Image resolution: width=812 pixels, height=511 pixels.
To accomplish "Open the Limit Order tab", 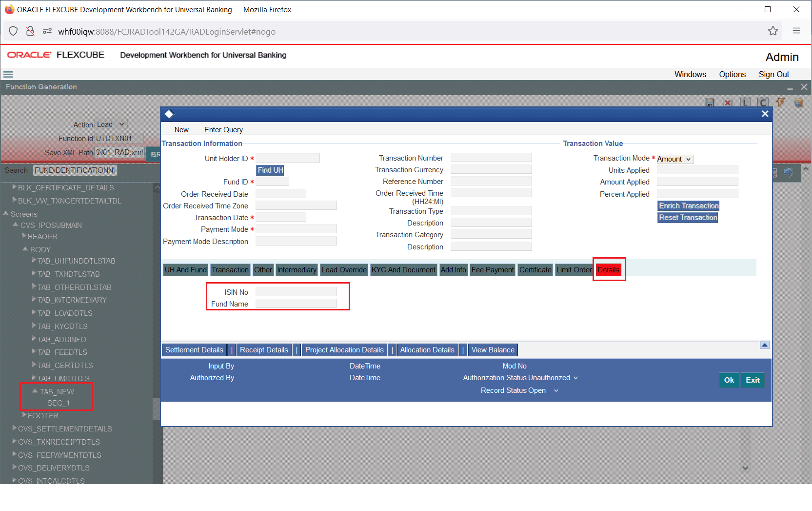I will pyautogui.click(x=574, y=270).
